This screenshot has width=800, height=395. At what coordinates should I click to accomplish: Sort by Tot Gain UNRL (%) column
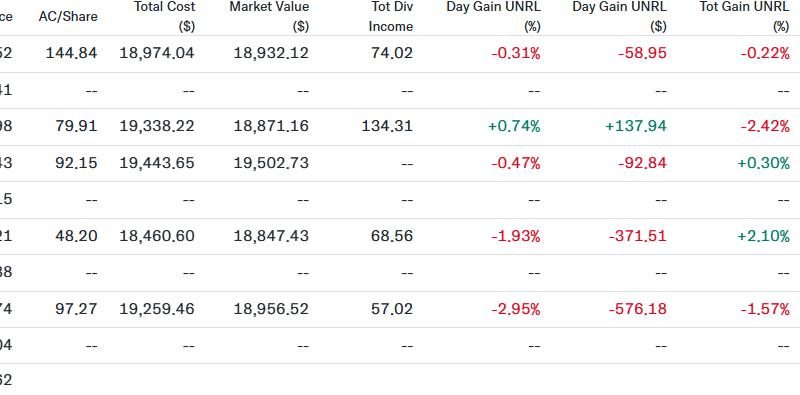tap(744, 16)
